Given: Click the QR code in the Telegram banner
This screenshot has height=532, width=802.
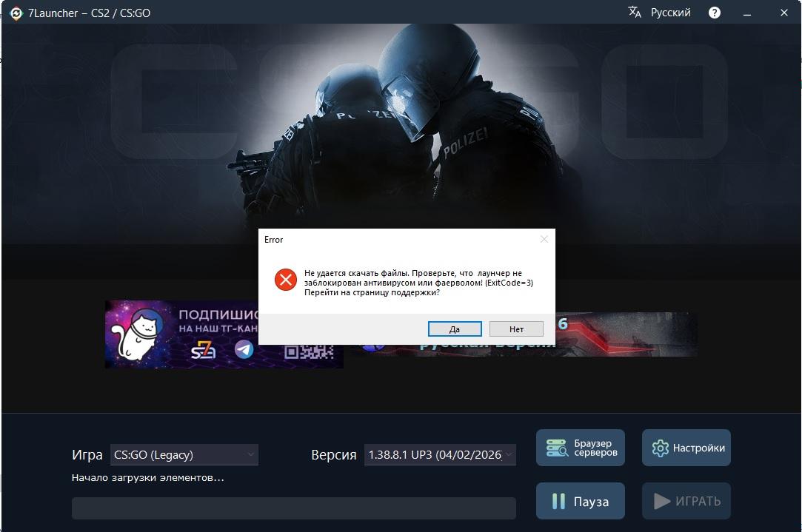Looking at the screenshot, I should [x=309, y=349].
